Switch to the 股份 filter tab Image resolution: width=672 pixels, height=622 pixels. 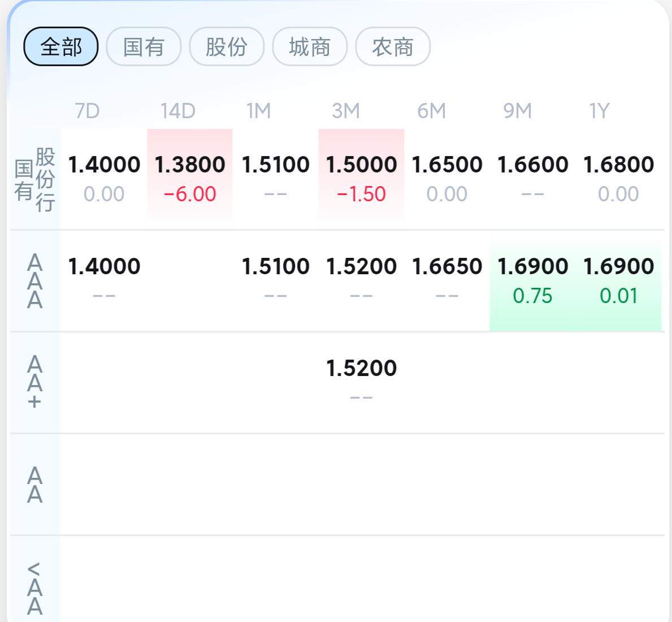227,46
